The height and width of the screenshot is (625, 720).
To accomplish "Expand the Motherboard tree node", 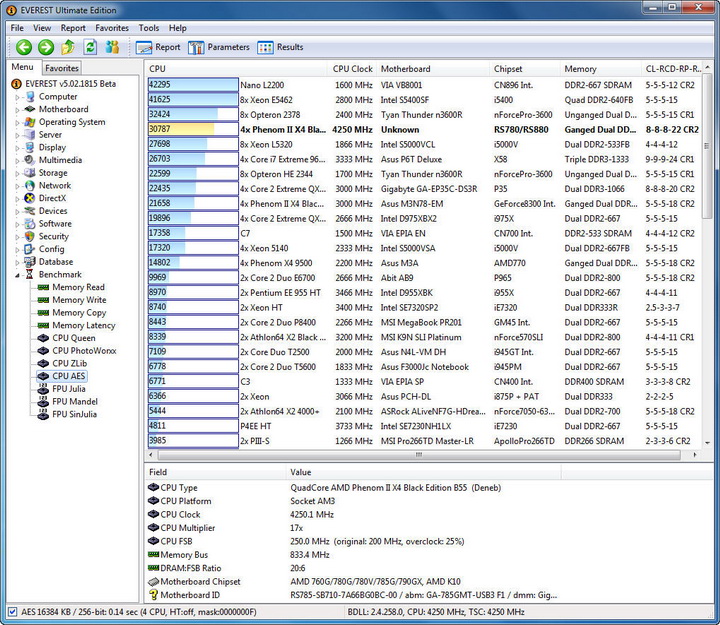I will [x=17, y=110].
